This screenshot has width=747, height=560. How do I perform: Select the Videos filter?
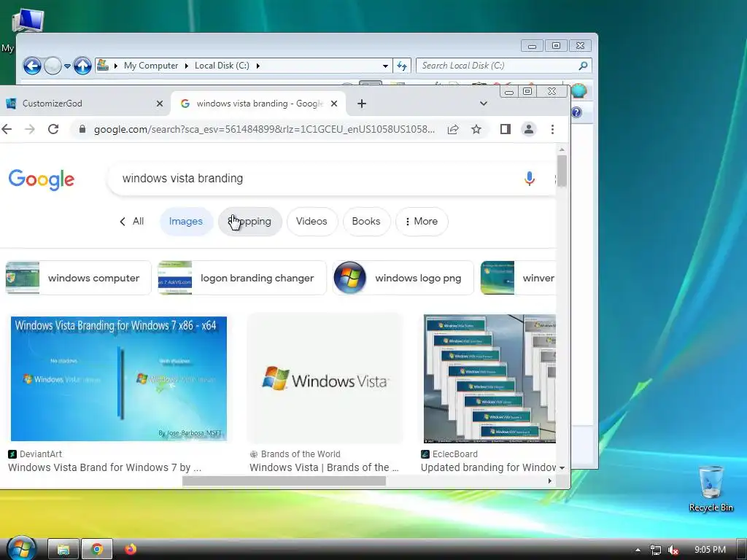click(311, 222)
